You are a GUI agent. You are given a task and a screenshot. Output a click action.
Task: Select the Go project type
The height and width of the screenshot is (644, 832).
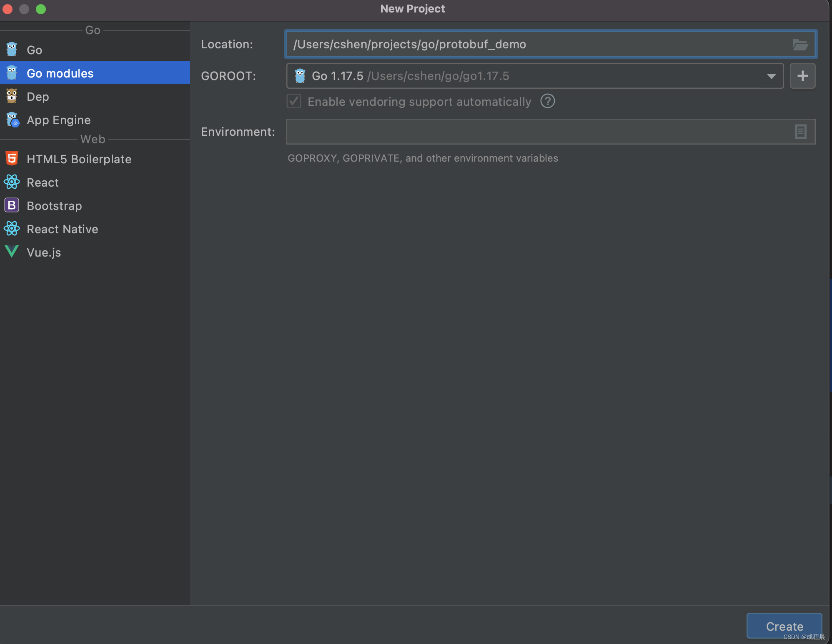34,50
